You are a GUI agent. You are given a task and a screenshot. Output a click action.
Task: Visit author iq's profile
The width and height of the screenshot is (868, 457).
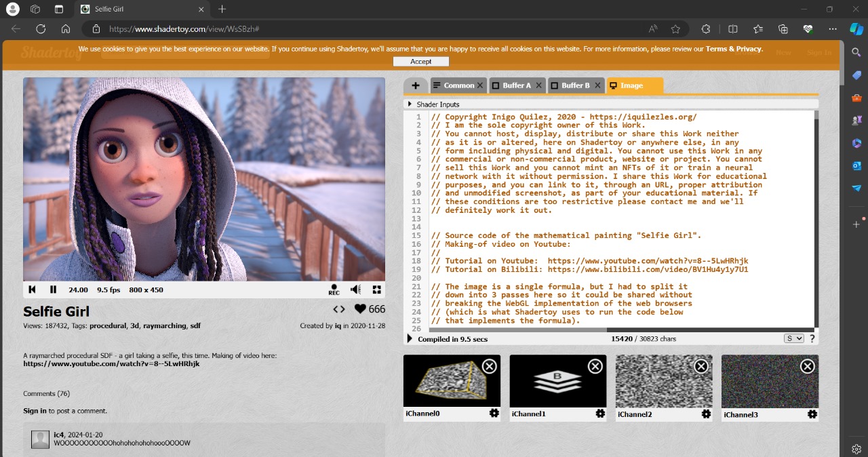pyautogui.click(x=338, y=325)
